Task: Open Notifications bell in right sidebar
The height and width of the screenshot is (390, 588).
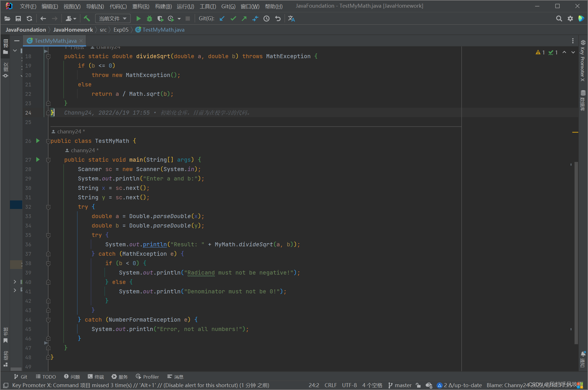Action: (x=583, y=359)
